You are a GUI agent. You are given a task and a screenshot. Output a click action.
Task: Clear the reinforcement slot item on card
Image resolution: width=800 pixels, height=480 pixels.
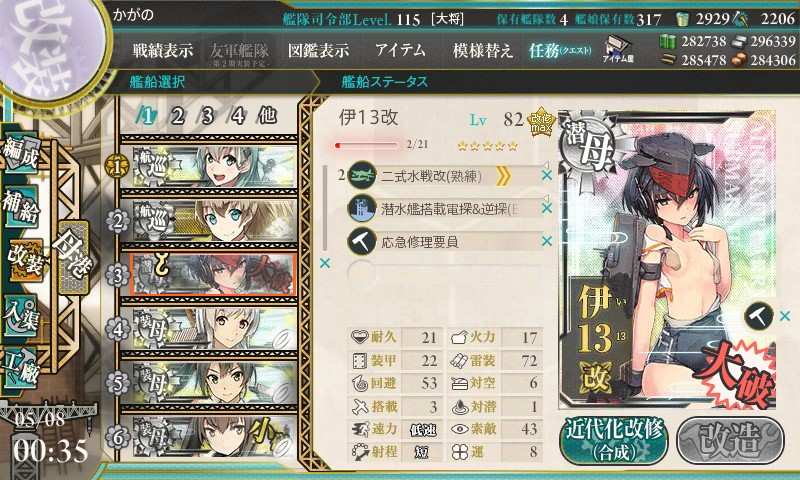pyautogui.click(x=785, y=316)
